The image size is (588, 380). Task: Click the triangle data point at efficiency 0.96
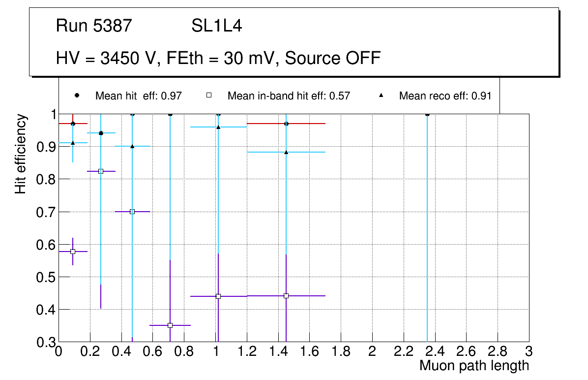218,127
